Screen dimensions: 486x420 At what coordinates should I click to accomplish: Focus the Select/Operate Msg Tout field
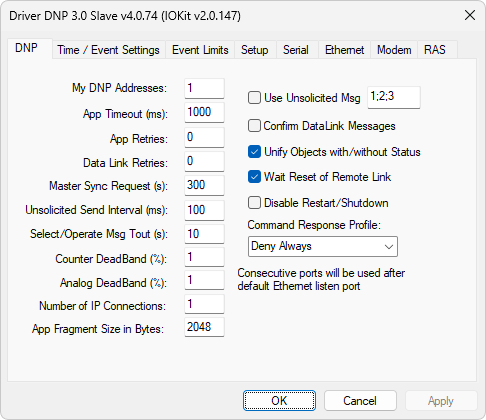click(x=204, y=234)
